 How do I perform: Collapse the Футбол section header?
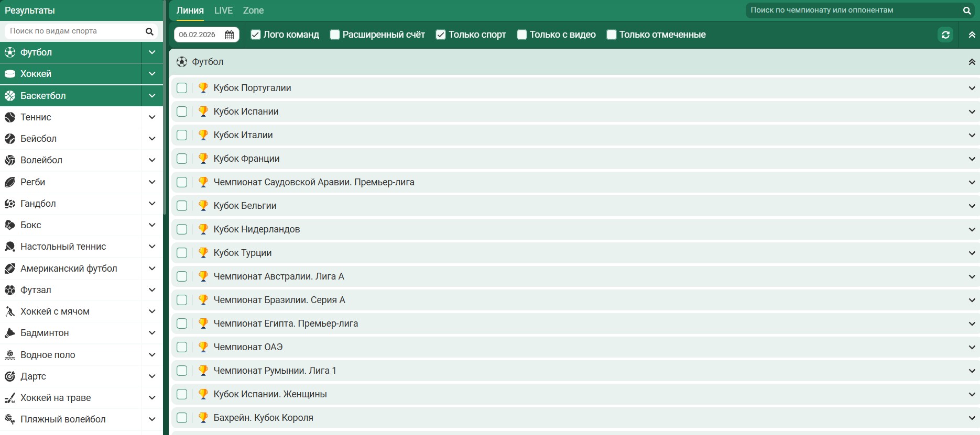972,62
